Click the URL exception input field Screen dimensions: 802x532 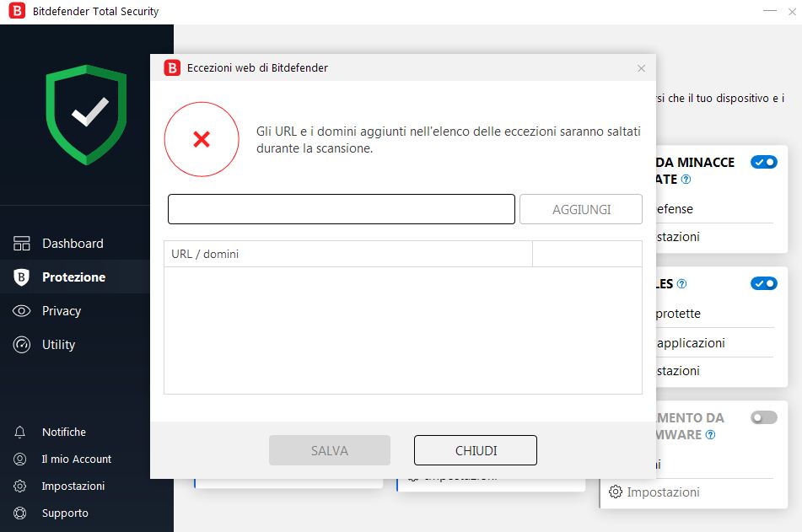tap(342, 209)
